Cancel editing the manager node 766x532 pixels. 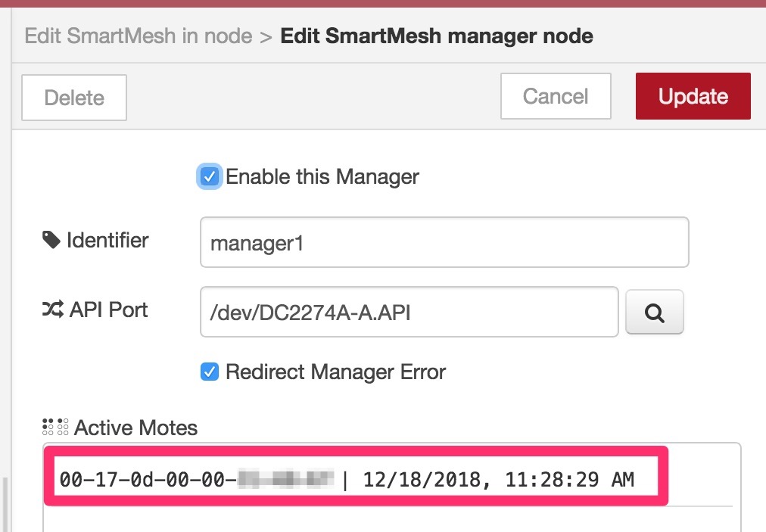click(556, 96)
